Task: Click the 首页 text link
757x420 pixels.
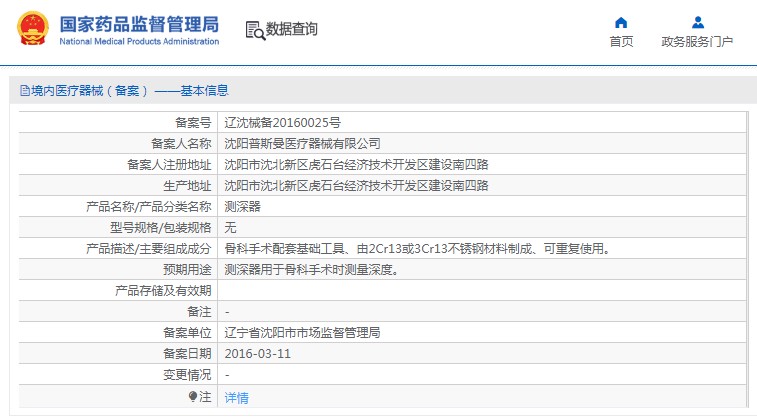Action: [621, 42]
